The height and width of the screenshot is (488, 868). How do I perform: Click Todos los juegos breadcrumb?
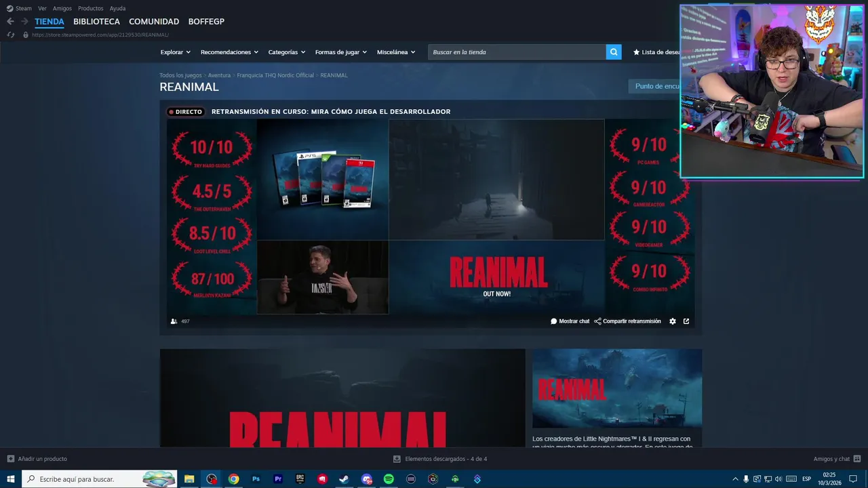(x=180, y=75)
